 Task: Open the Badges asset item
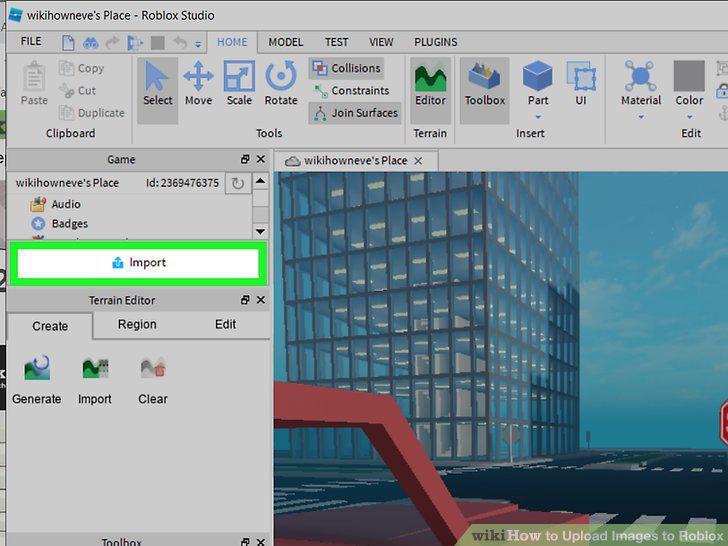(x=59, y=224)
